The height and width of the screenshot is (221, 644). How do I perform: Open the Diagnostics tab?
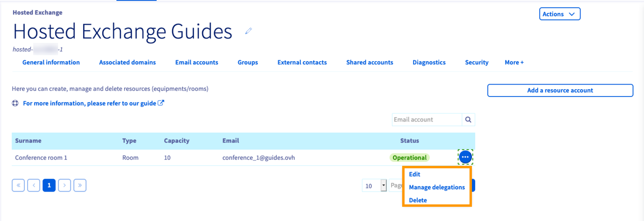coord(429,62)
